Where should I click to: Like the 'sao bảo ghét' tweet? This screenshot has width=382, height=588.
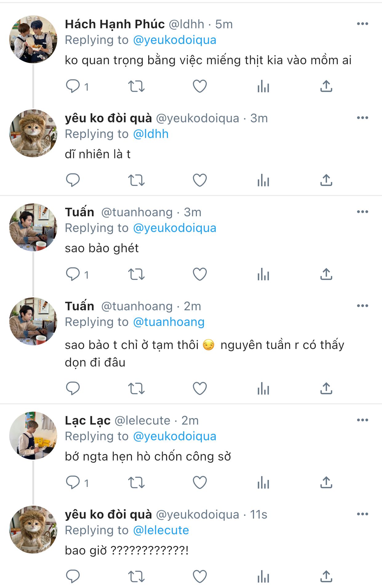[x=200, y=274]
